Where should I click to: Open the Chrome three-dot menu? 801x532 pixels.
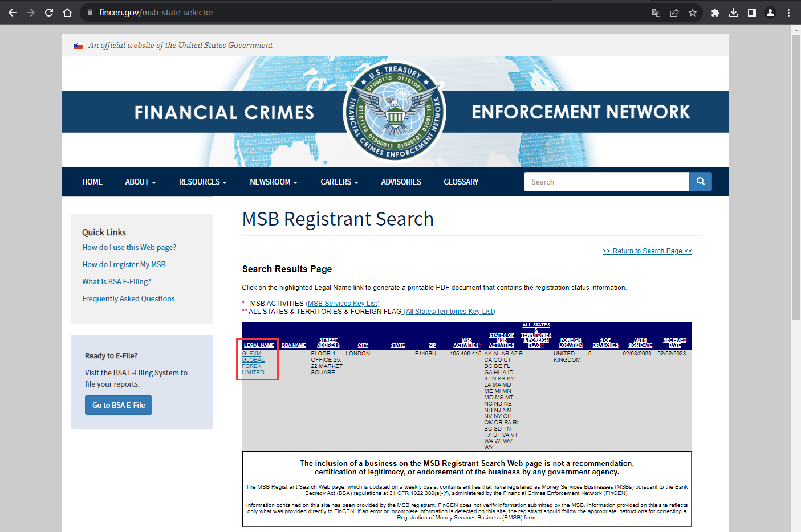pyautogui.click(x=789, y=13)
